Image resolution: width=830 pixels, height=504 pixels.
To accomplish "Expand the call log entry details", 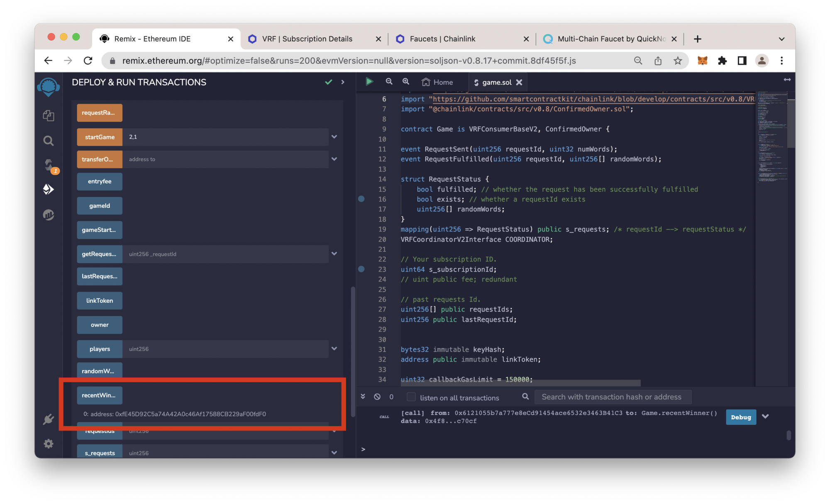I will (765, 416).
